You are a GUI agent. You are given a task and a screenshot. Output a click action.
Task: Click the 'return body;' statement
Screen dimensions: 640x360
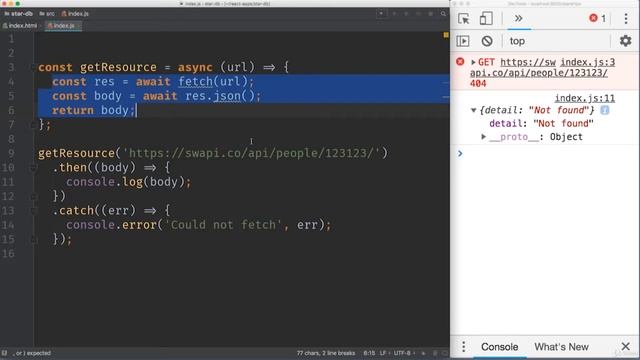click(93, 110)
